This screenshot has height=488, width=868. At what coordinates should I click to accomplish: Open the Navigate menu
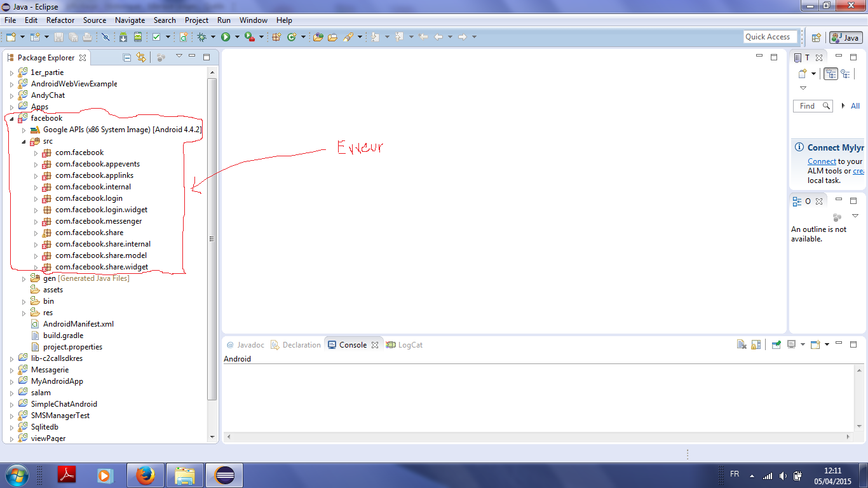[x=130, y=20]
